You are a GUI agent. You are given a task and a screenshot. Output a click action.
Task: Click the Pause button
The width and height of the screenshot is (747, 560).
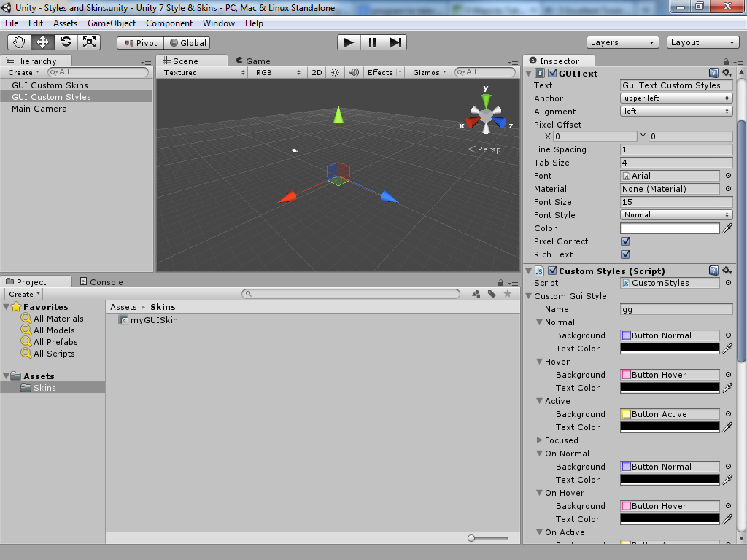372,42
